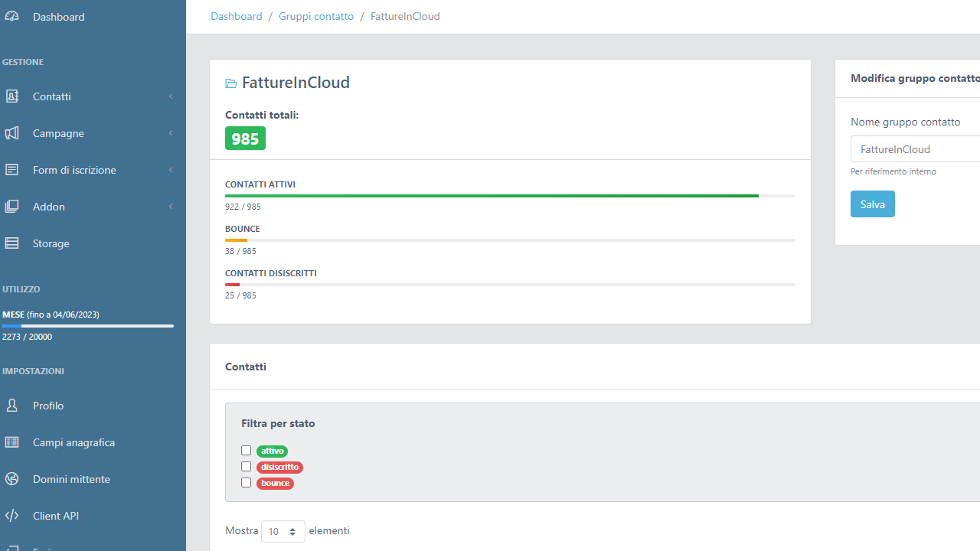
Task: Click the Salva button
Action: click(873, 204)
